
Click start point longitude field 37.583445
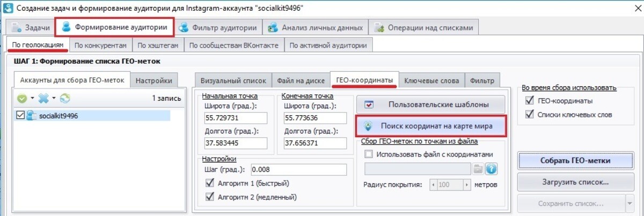pos(235,143)
